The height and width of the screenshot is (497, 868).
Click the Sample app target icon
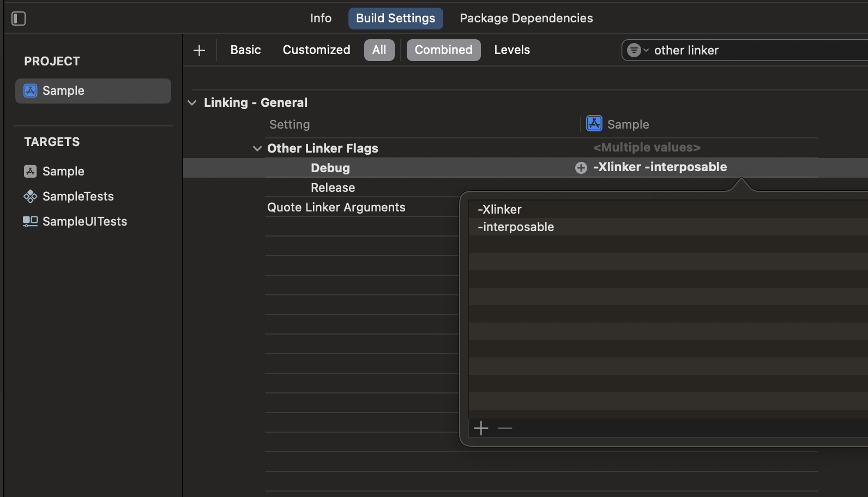pyautogui.click(x=31, y=171)
